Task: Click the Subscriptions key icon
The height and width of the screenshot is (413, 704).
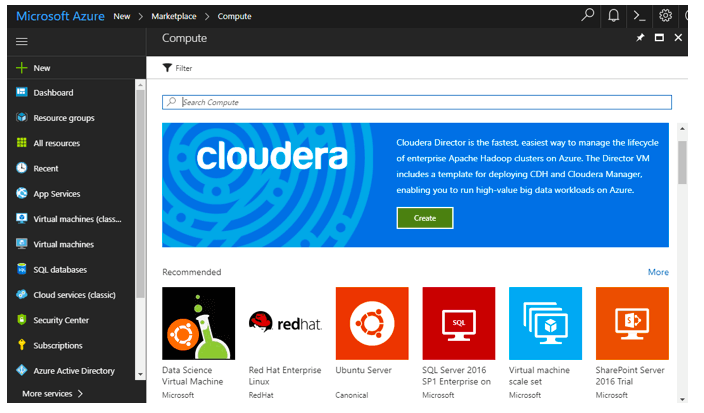Action: [x=22, y=345]
